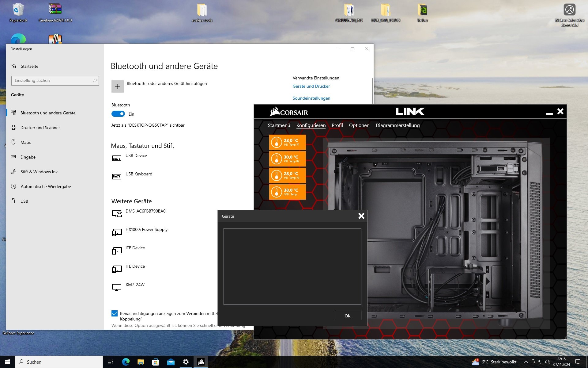Open Stift & Windows Ink settings
588x368 pixels.
click(55, 172)
